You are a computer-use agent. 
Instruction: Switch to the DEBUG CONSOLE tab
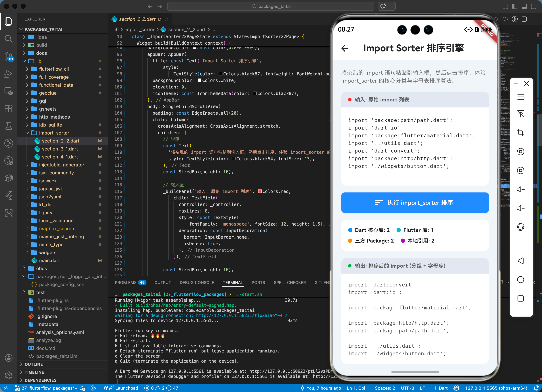point(197,282)
